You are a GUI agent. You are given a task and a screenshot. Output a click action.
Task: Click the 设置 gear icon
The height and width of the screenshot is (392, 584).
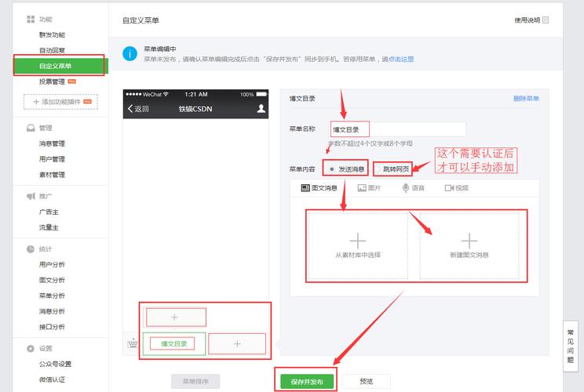[x=31, y=348]
